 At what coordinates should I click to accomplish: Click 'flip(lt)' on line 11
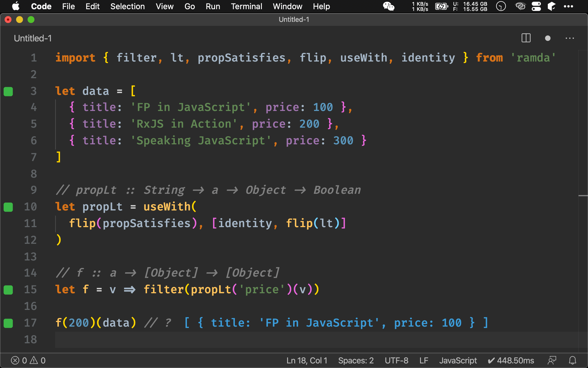313,223
